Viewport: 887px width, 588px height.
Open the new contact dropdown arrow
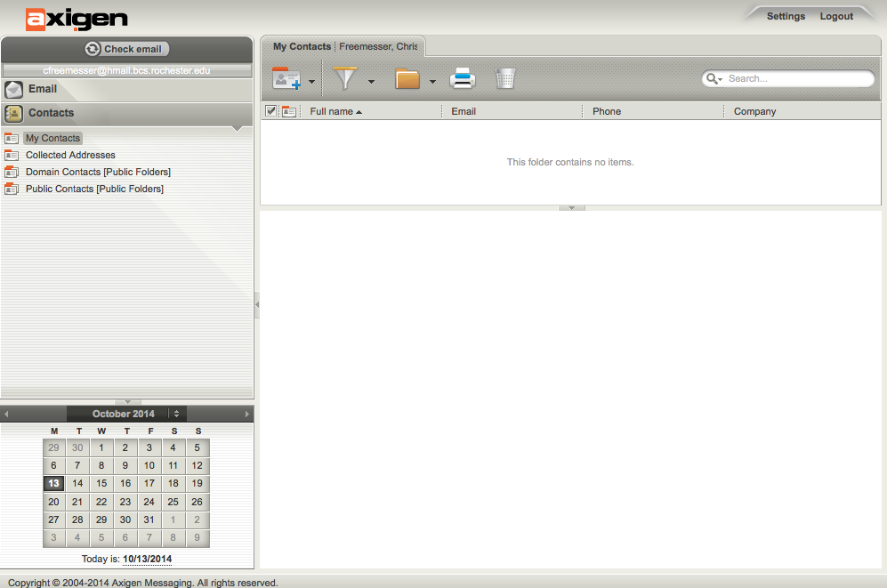312,82
